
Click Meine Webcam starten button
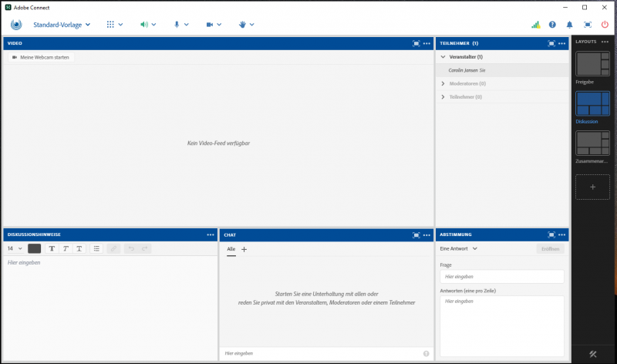pos(41,57)
